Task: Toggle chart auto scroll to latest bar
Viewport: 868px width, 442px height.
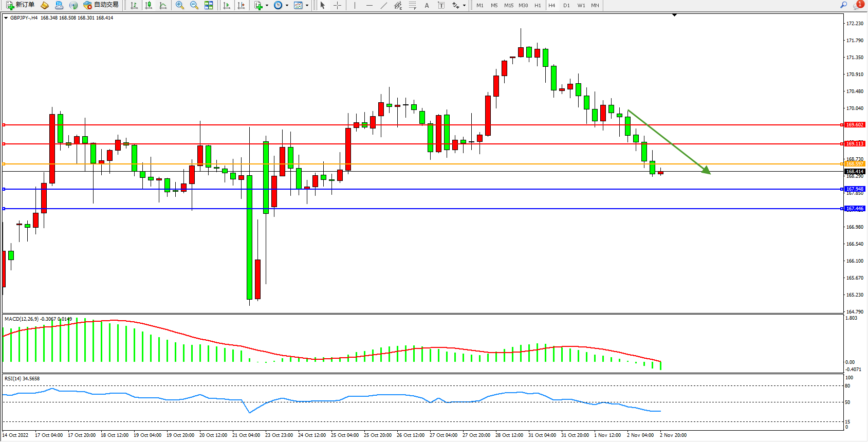Action: 227,5
